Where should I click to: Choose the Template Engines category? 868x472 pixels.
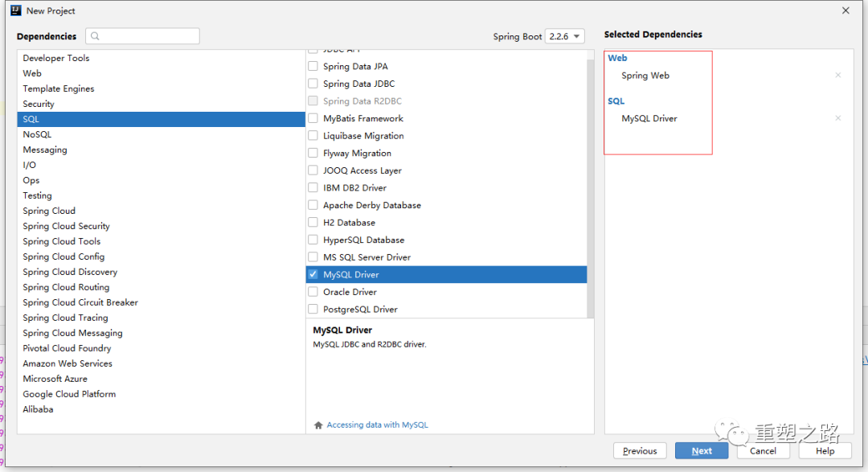(x=59, y=88)
